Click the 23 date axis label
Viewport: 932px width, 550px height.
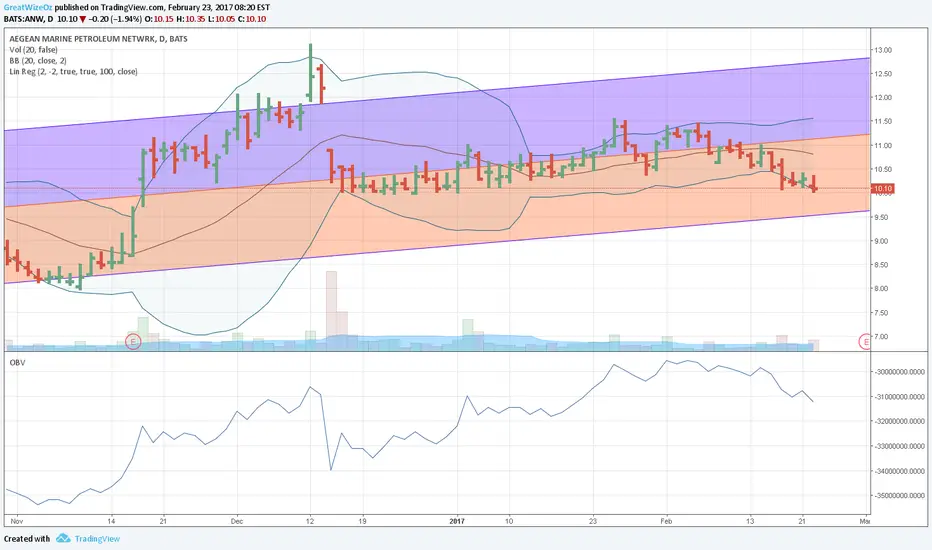point(593,521)
